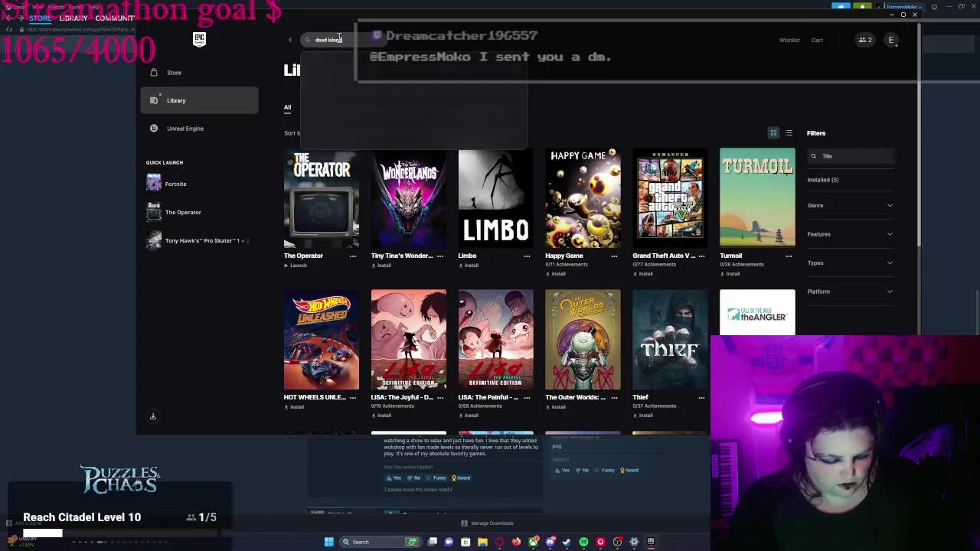Expand the Platform filter

point(850,292)
